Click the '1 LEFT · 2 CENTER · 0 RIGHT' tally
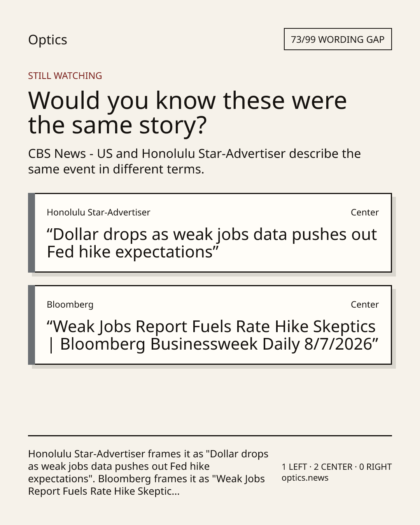Image resolution: width=420 pixels, height=525 pixels. click(337, 467)
